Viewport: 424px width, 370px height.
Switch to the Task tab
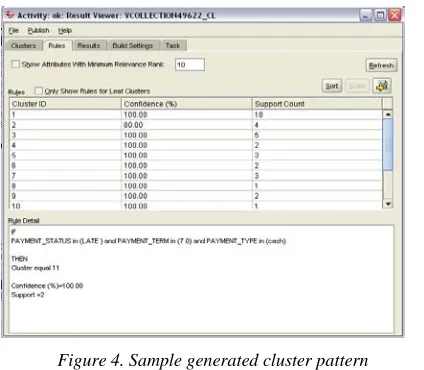[x=173, y=46]
